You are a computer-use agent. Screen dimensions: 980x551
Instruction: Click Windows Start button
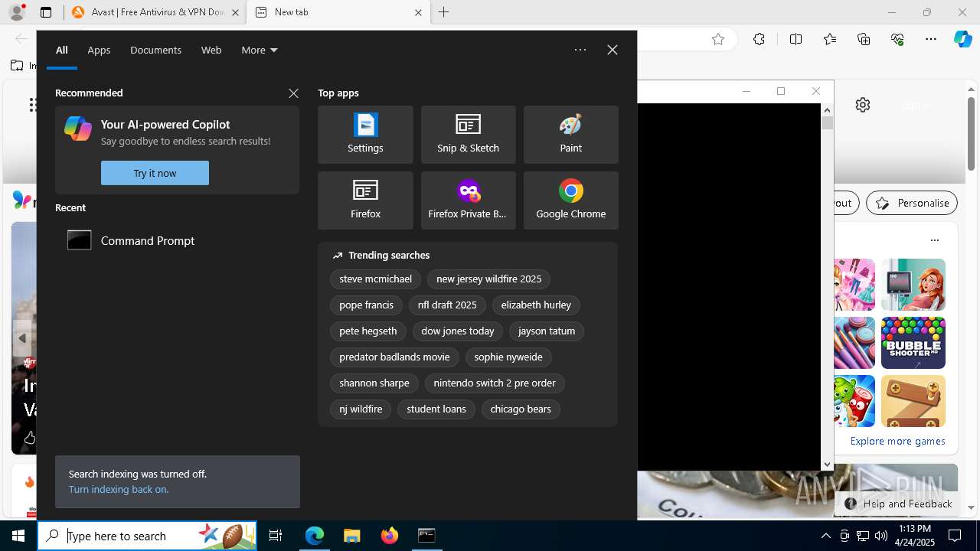pos(18,536)
